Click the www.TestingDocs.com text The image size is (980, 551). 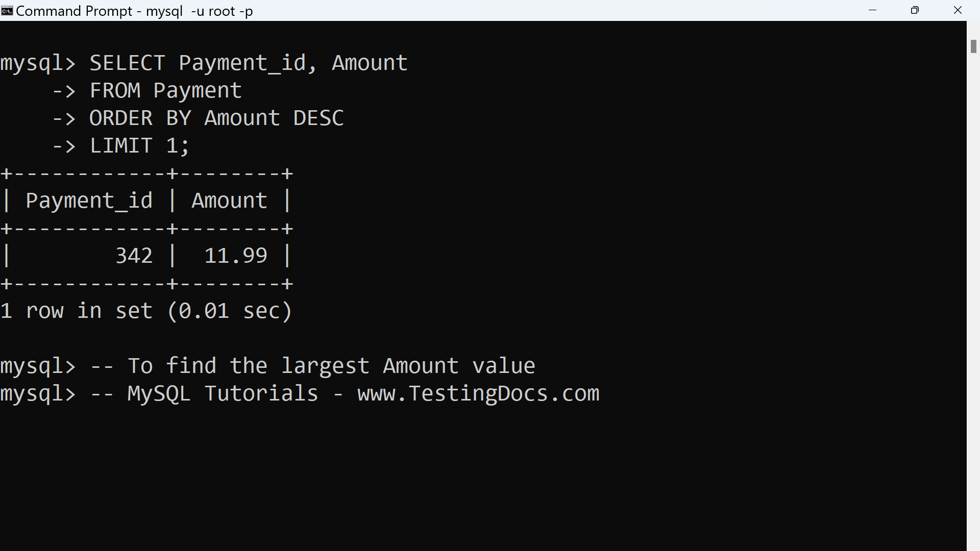click(478, 393)
